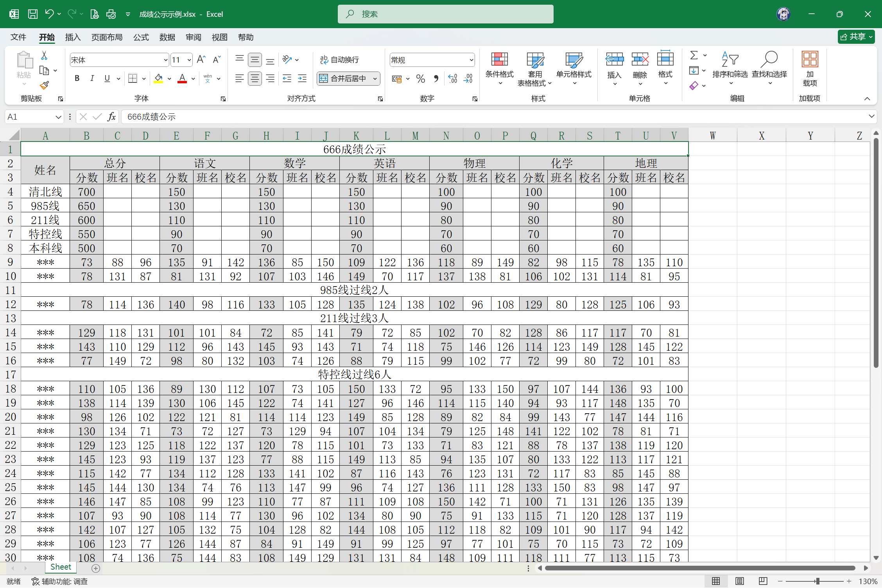Toggle Bold formatting
The width and height of the screenshot is (882, 588).
tap(77, 79)
